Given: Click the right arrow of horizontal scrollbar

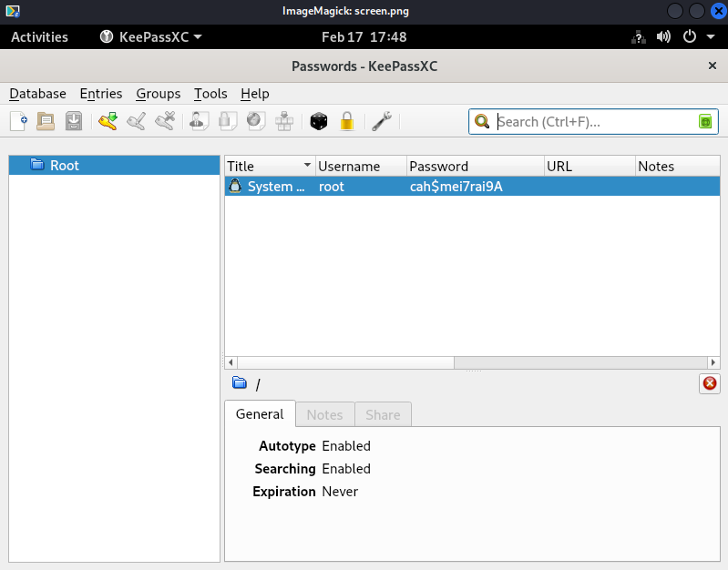Looking at the screenshot, I should point(713,362).
